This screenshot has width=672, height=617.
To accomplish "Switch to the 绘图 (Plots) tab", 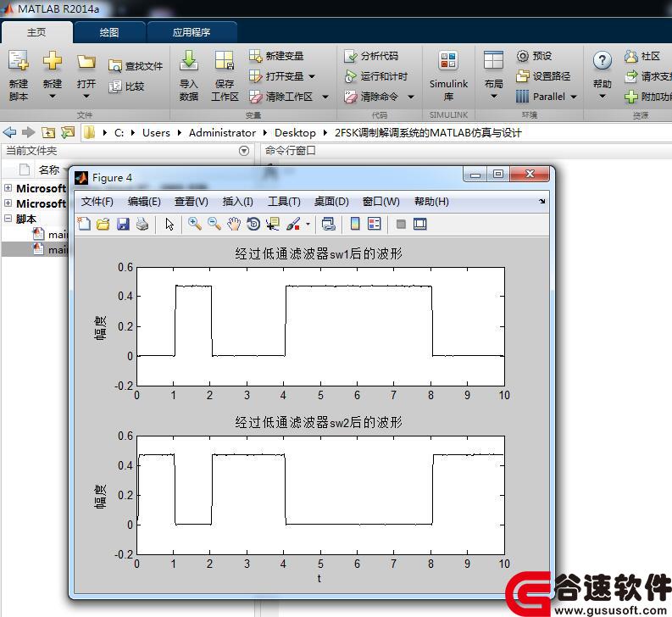I will pyautogui.click(x=109, y=32).
